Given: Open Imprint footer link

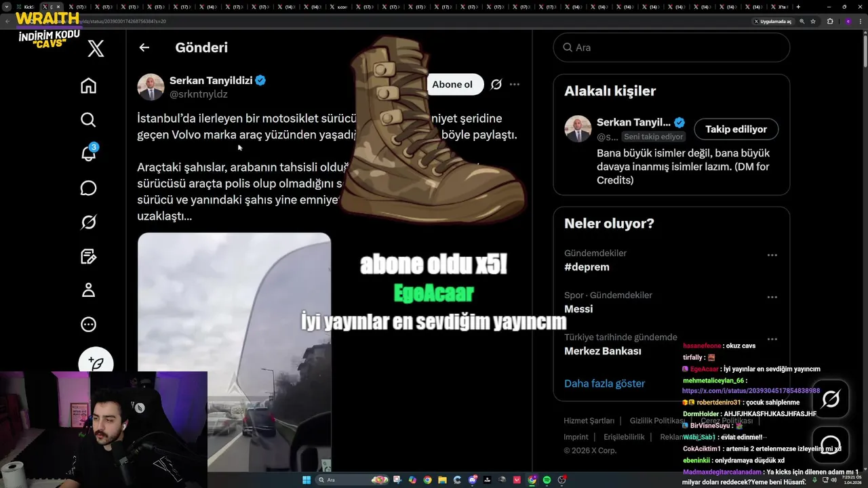Looking at the screenshot, I should click(576, 437).
